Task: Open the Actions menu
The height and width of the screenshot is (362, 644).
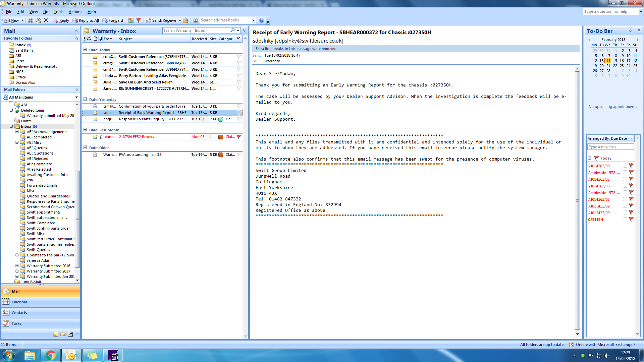Action: tap(75, 12)
